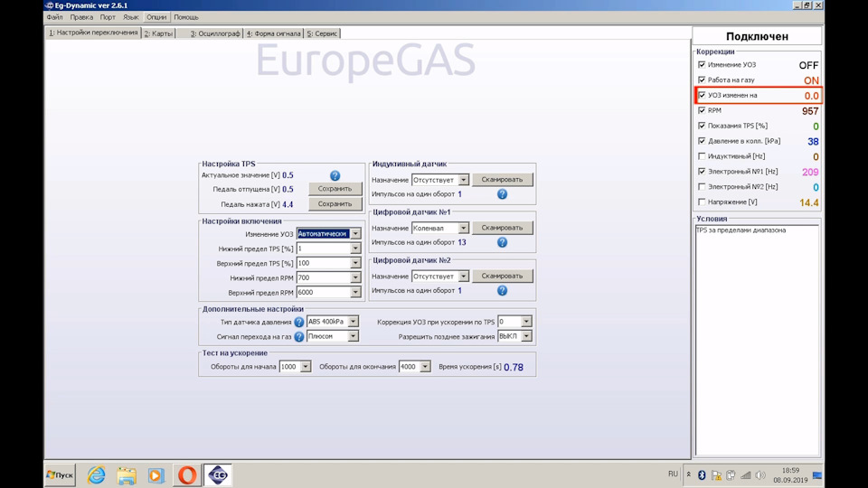The image size is (868, 488).
Task: Open pressure sensor type ABS 400kPa dropdown
Action: [353, 322]
